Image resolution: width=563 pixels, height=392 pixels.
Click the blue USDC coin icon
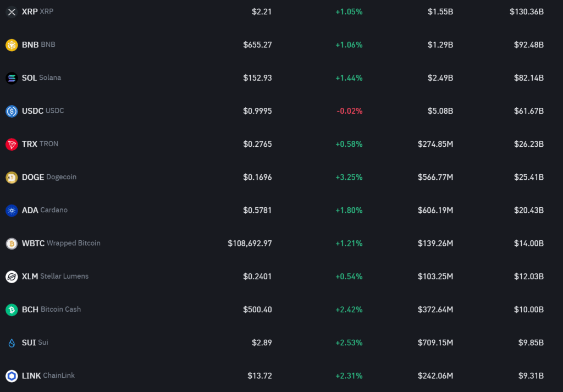point(12,111)
